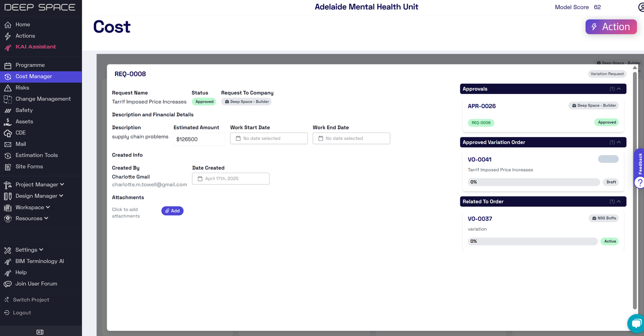644x336 pixels.
Task: Open the user profile icon in header
Action: click(x=641, y=7)
